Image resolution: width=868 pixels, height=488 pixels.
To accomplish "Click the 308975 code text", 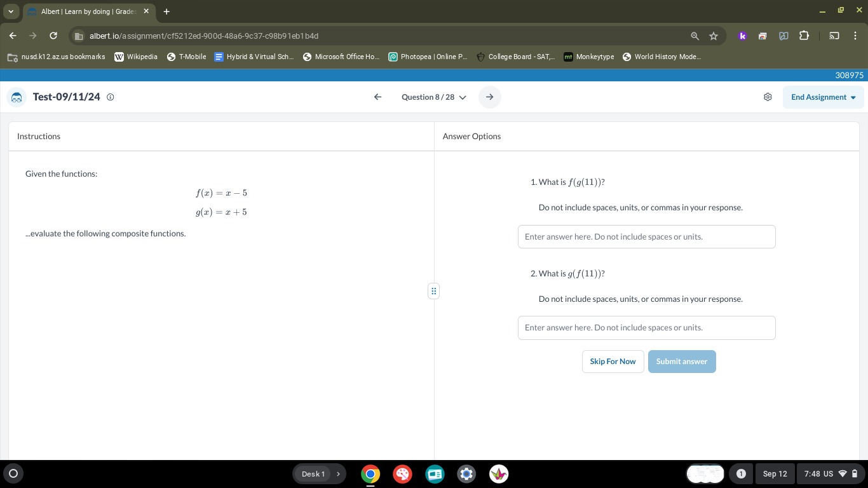I will coord(849,75).
